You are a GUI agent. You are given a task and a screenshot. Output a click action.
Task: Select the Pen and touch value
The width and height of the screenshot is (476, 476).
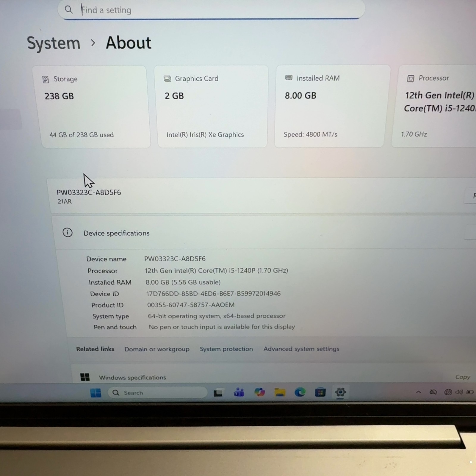point(222,327)
